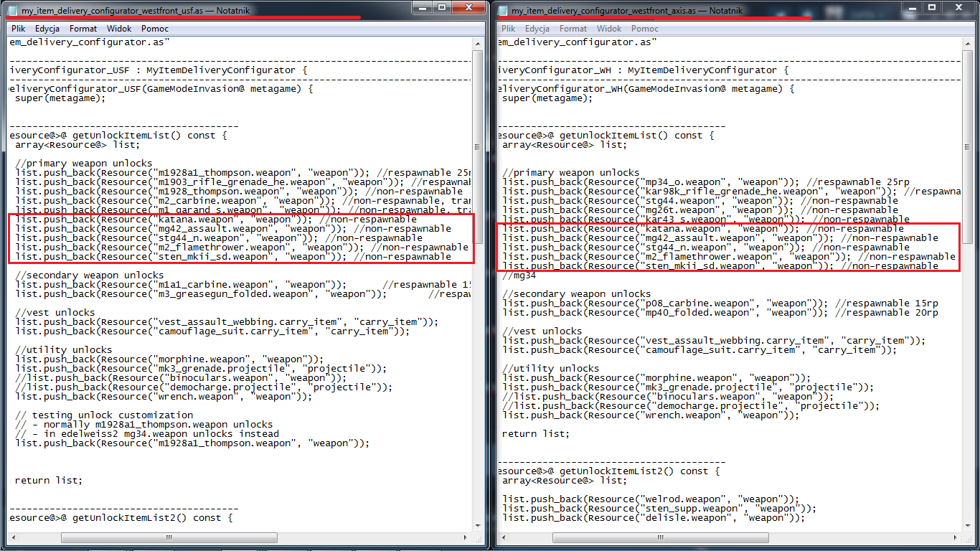Click the vertical scrollbar up arrow in usf.as window
980x551 pixels.
tap(479, 42)
